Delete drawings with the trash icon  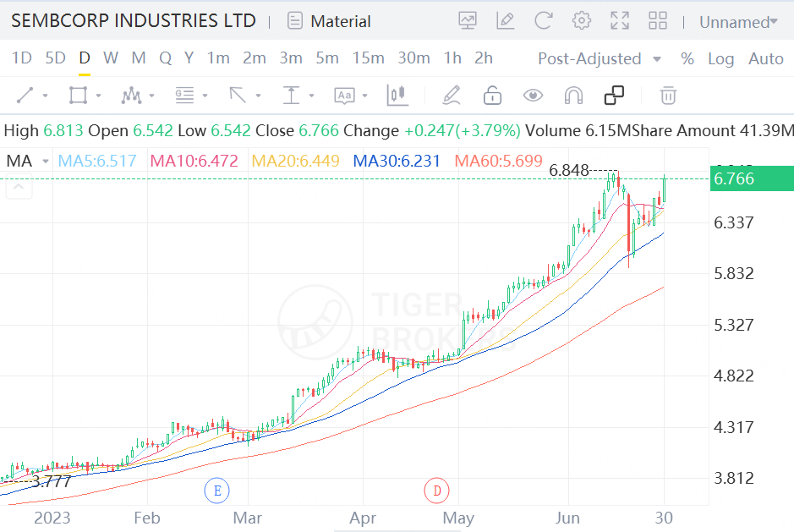[668, 96]
